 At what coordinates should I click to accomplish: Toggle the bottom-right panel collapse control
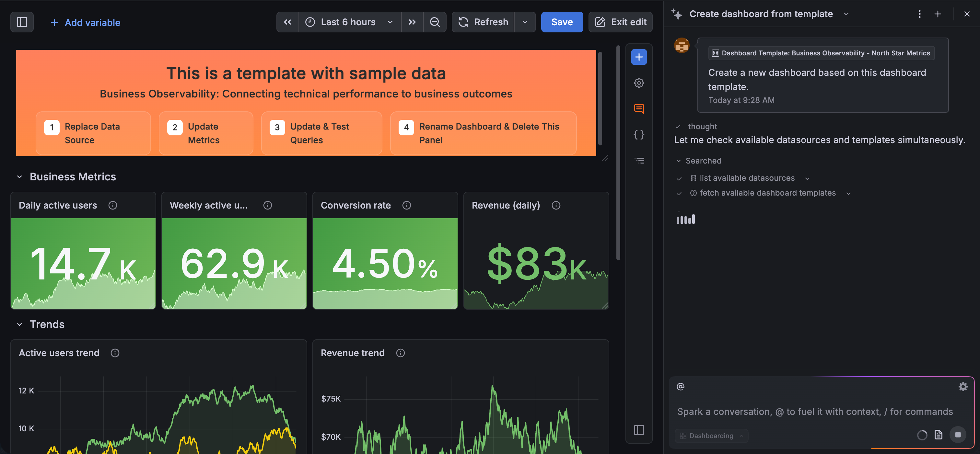639,430
